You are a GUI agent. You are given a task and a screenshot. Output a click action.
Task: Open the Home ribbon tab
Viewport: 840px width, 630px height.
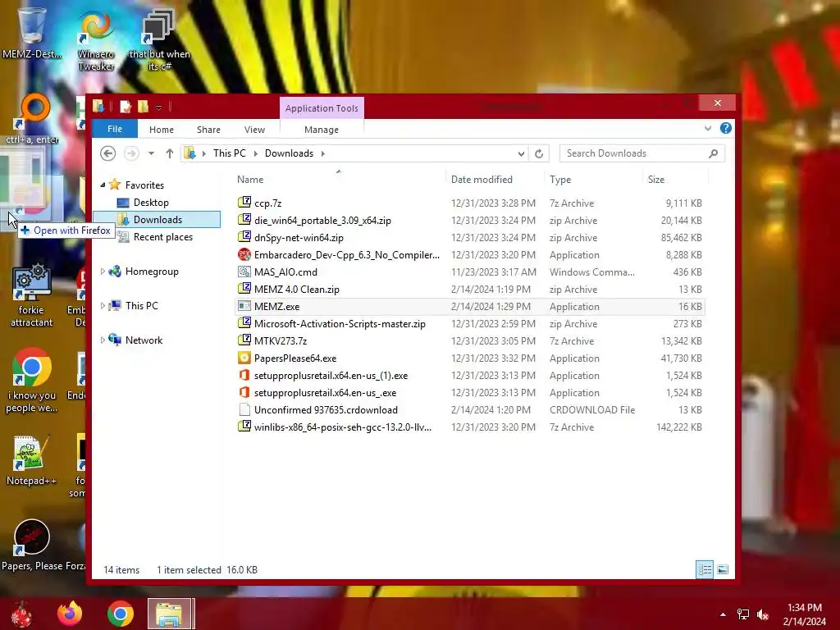162,130
